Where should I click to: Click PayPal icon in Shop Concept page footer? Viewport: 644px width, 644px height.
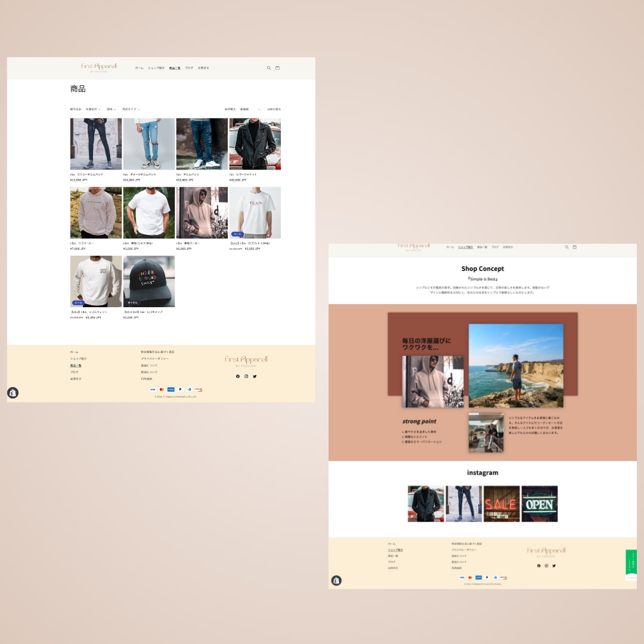487,577
